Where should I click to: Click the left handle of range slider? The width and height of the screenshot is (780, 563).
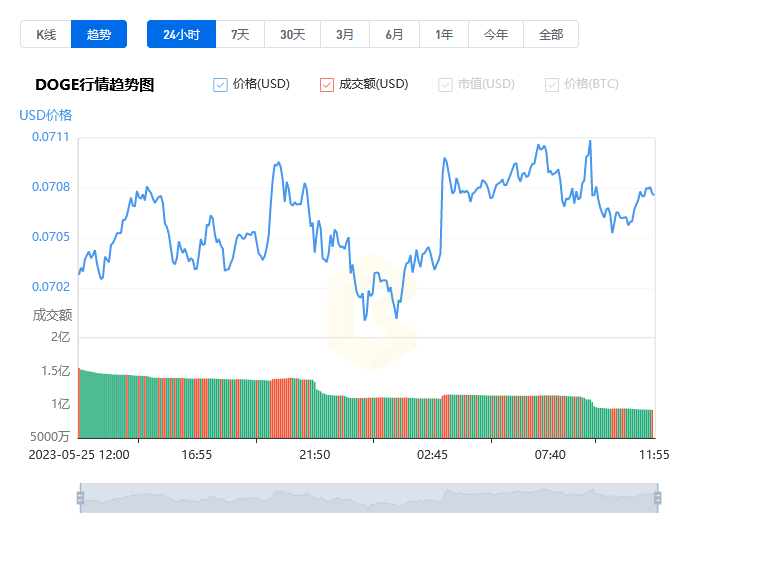80,498
